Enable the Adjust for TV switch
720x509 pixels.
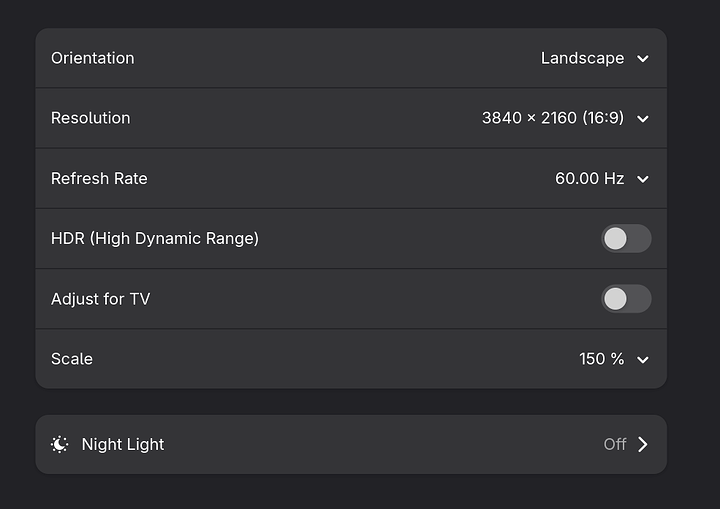[626, 298]
